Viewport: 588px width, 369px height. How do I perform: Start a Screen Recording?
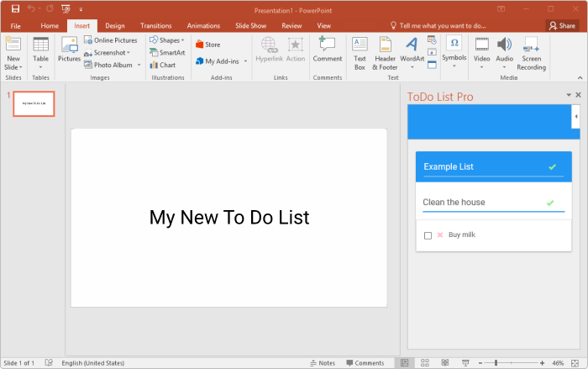pos(532,53)
